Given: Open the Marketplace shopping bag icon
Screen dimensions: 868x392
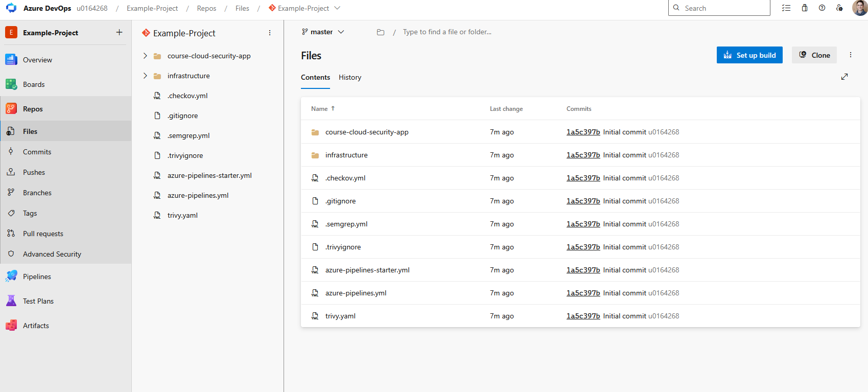Looking at the screenshot, I should [805, 8].
